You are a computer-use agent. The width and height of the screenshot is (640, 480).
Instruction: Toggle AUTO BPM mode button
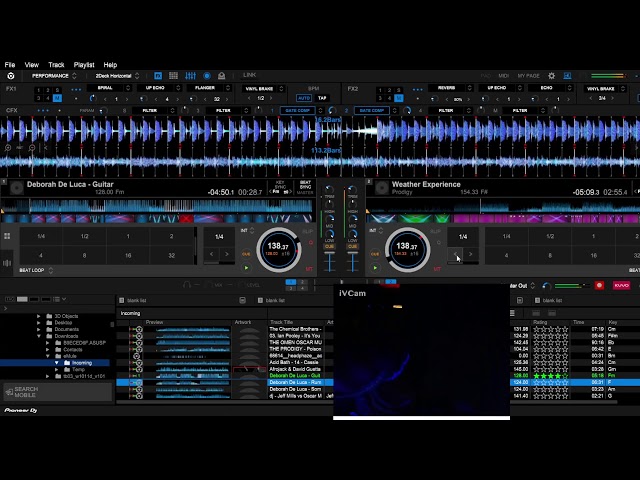pyautogui.click(x=304, y=98)
